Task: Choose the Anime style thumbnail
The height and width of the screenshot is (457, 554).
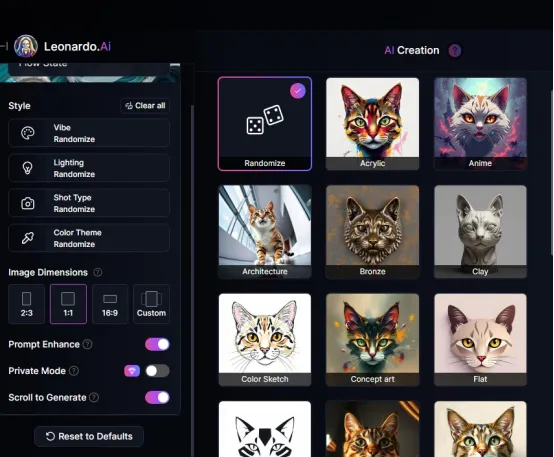Action: pos(480,124)
